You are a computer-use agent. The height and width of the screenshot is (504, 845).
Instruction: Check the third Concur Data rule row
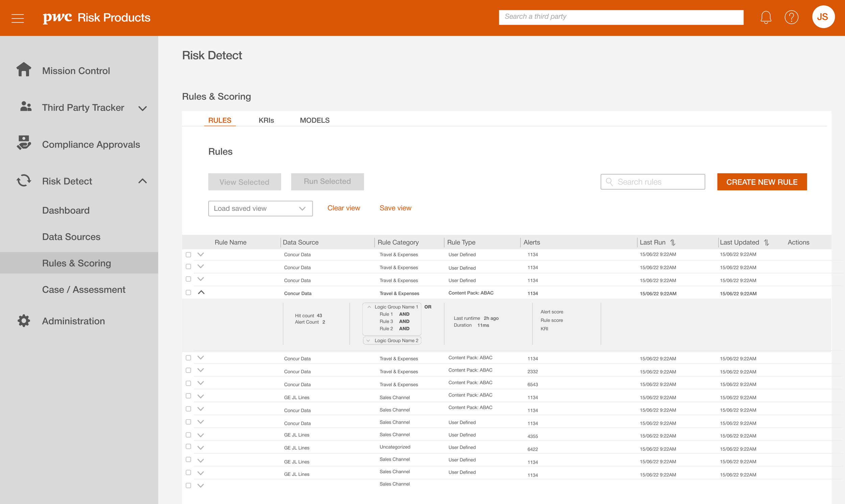coord(188,279)
